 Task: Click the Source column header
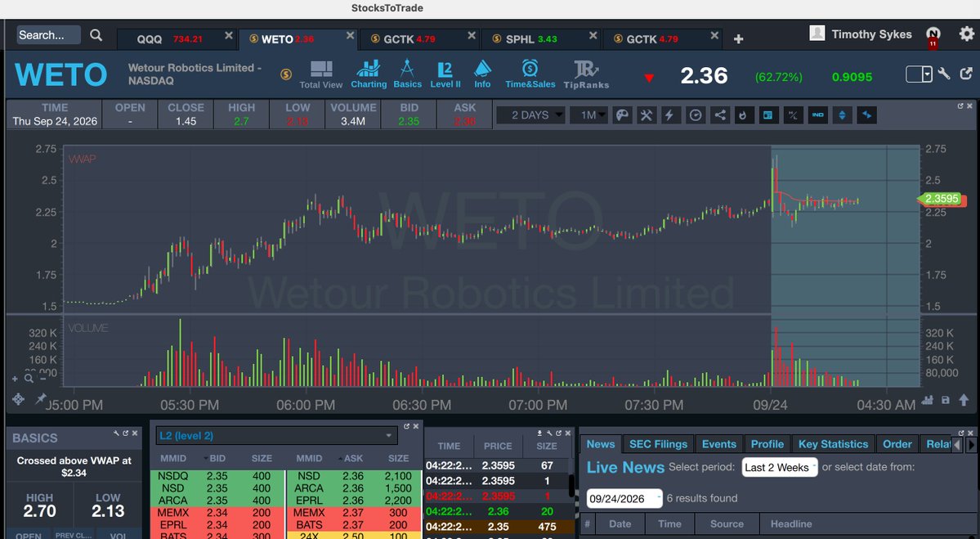727,524
